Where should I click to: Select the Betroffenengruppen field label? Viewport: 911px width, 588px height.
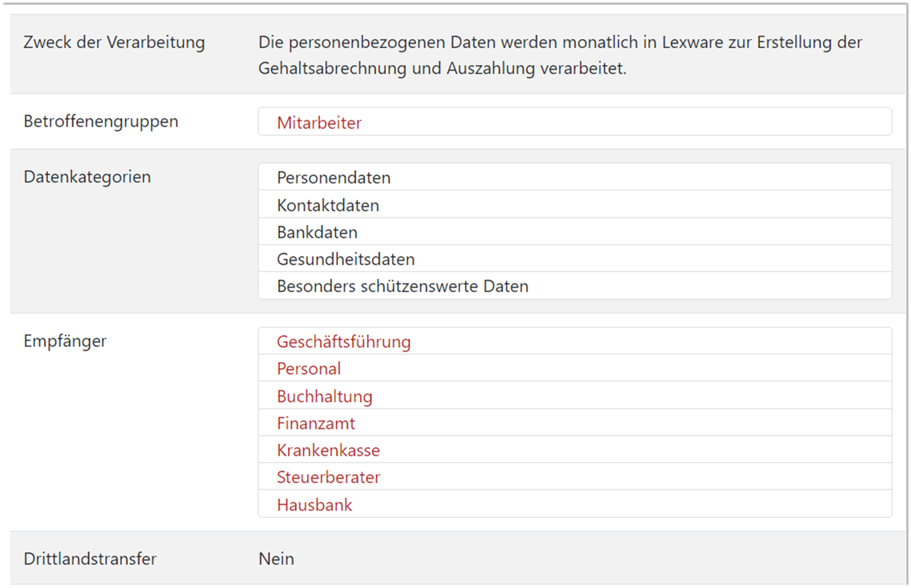pyautogui.click(x=101, y=121)
